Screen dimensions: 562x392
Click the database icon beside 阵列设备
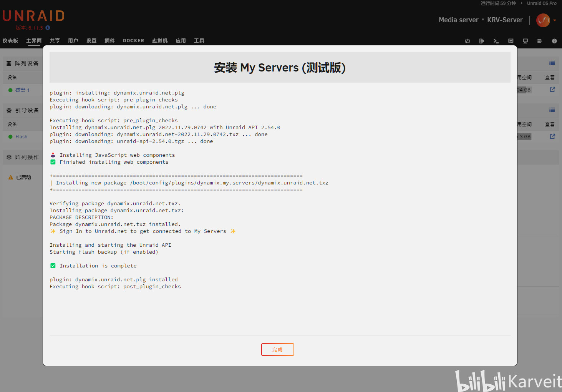pyautogui.click(x=9, y=63)
